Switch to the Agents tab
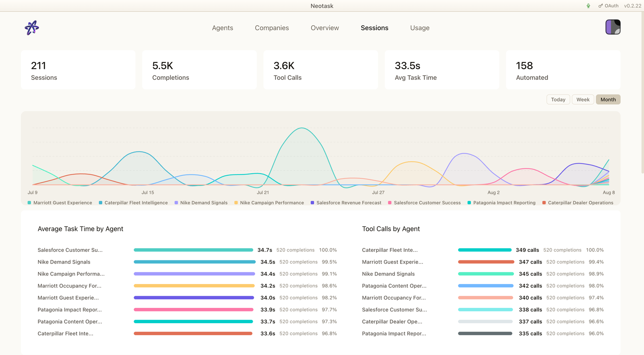This screenshot has width=644, height=355. [x=223, y=28]
